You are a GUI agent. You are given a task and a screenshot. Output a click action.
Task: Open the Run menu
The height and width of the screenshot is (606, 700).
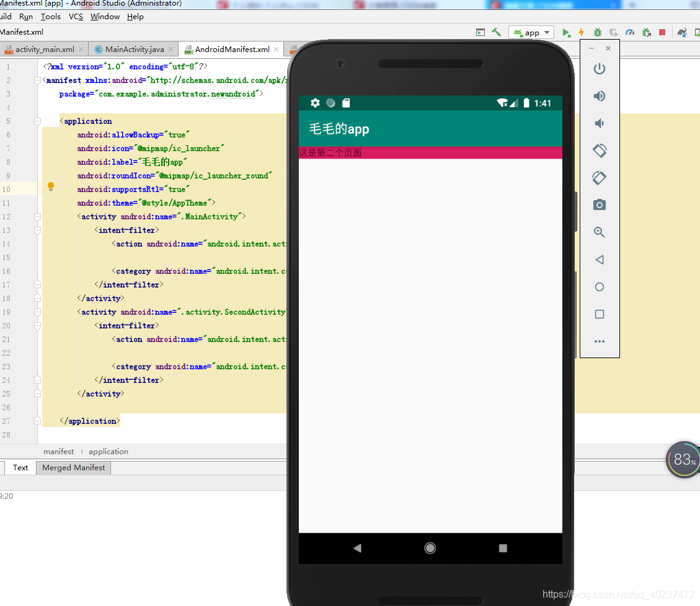pyautogui.click(x=26, y=17)
